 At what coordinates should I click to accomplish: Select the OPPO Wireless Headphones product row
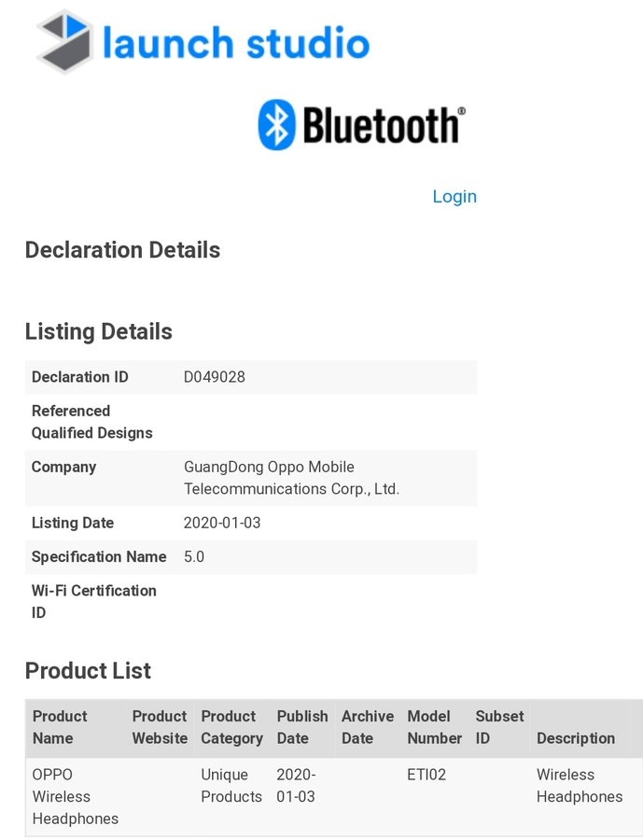tap(76, 796)
